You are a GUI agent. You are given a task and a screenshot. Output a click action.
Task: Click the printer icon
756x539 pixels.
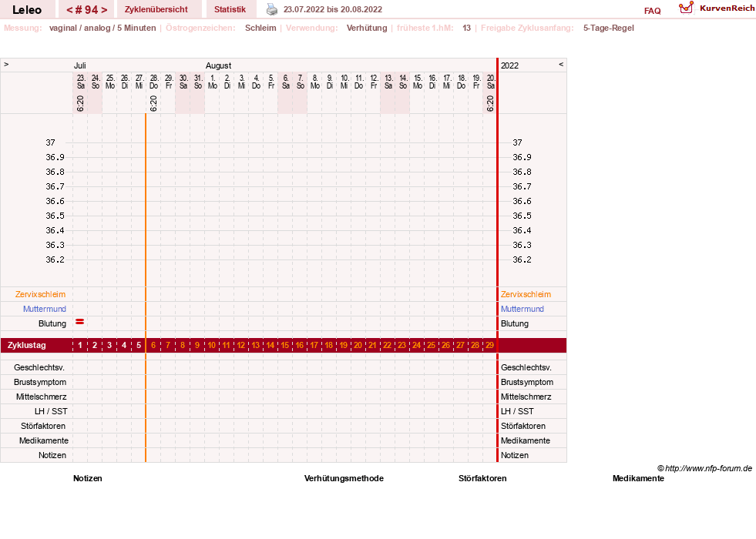click(272, 9)
